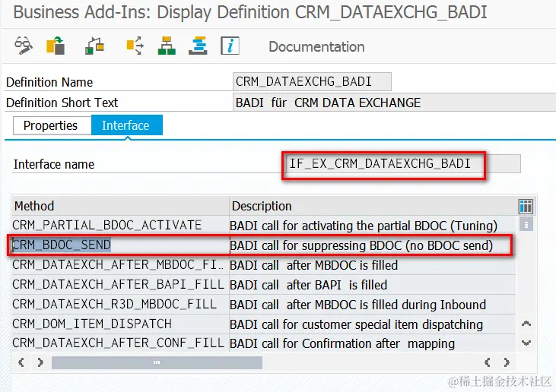Click the left arrow of the Method column scrollbar

[x=21, y=362]
